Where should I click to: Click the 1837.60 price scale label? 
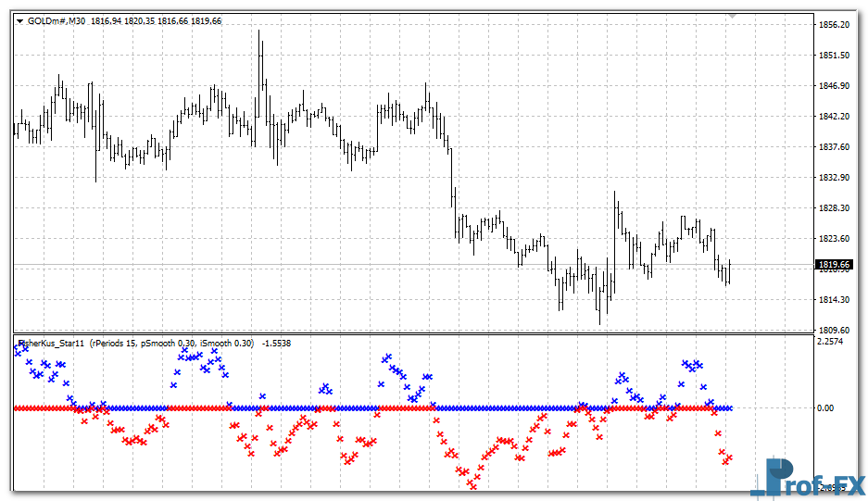point(835,147)
